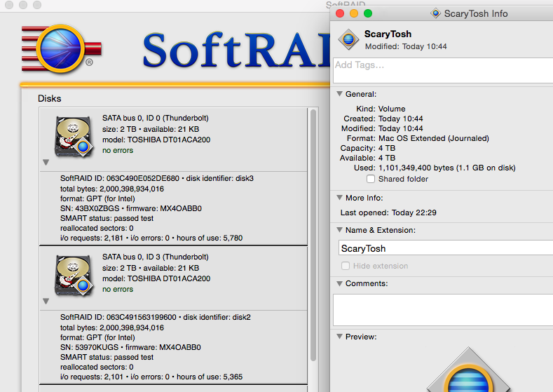
Task: Click the title bar ScaryTosh proxy icon
Action: pyautogui.click(x=436, y=13)
